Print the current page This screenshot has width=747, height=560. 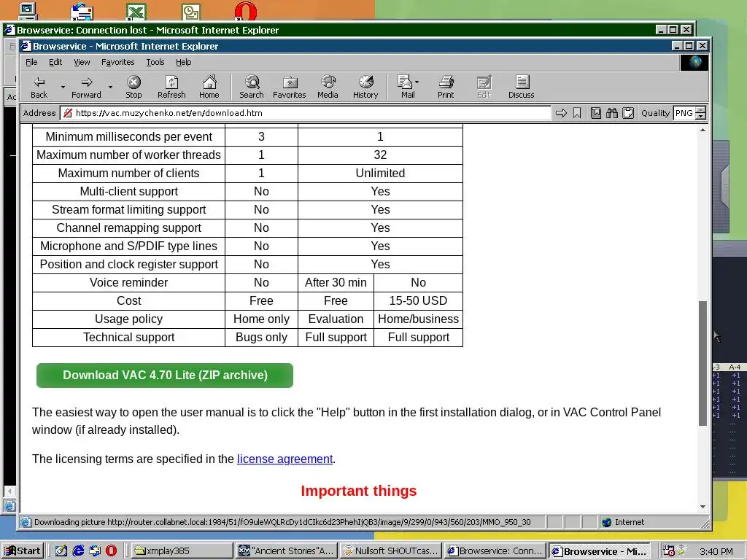point(446,87)
